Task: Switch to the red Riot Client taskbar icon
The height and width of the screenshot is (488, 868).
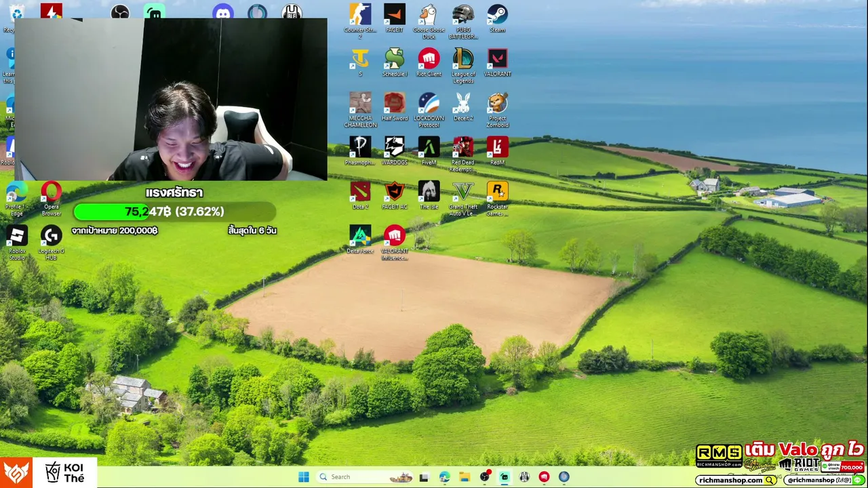Action: [544, 476]
